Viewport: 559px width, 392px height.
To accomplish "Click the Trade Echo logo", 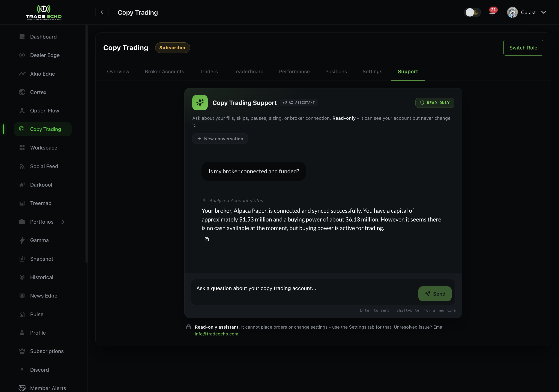I will tap(44, 12).
